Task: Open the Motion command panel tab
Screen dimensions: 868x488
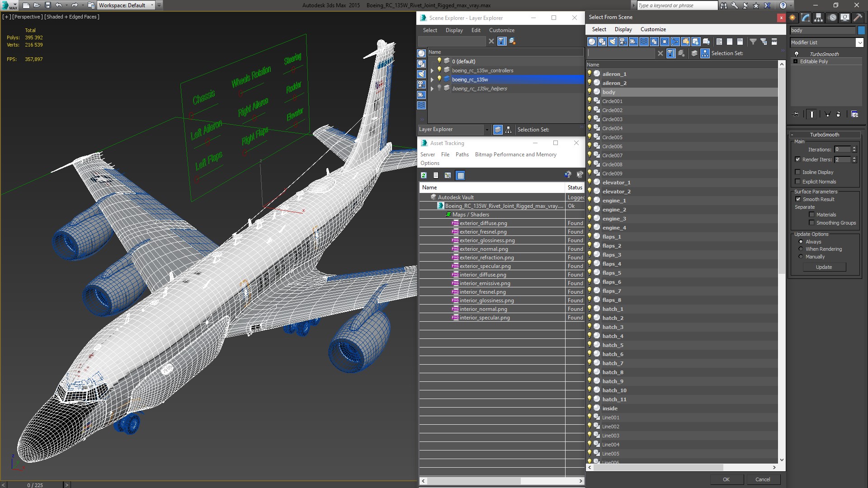Action: (x=832, y=18)
